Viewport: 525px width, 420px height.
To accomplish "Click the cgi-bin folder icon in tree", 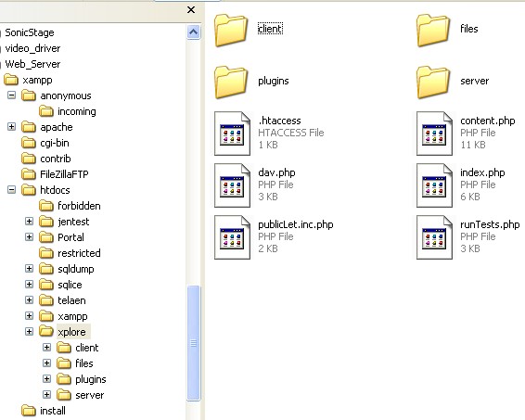I will click(29, 143).
